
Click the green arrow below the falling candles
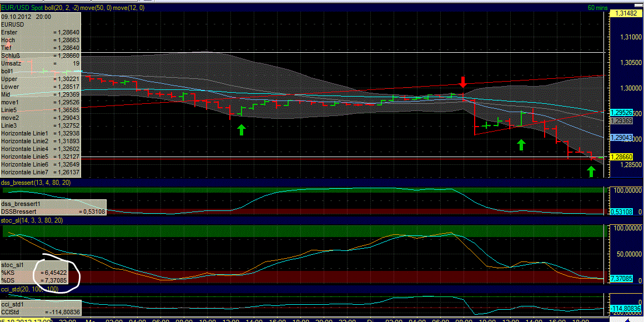tap(521, 145)
